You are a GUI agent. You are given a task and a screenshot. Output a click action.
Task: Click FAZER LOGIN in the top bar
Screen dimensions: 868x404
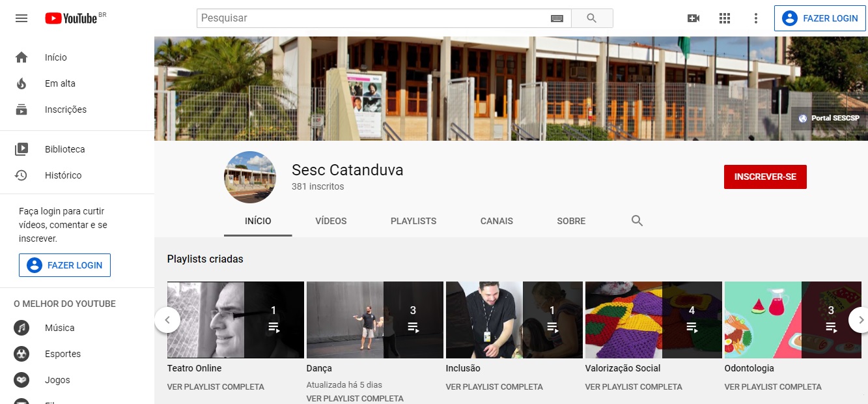(820, 18)
